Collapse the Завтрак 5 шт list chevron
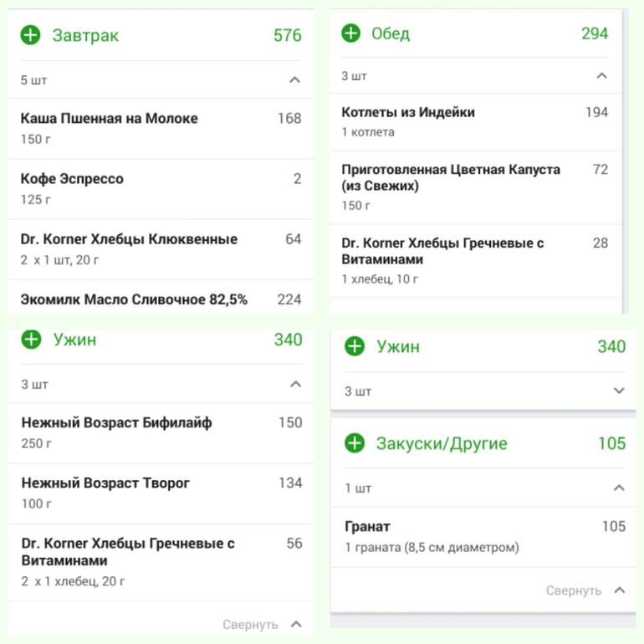The image size is (644, 644). coord(294,79)
